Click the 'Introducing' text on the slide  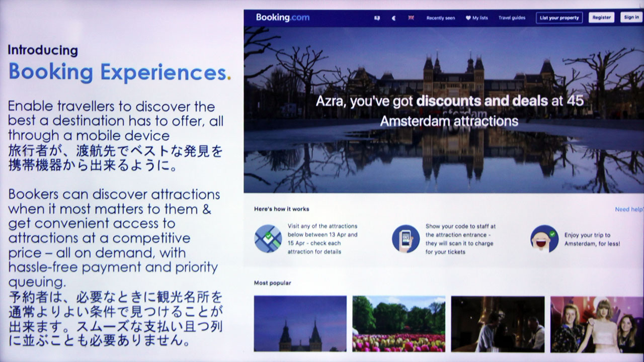click(x=43, y=50)
